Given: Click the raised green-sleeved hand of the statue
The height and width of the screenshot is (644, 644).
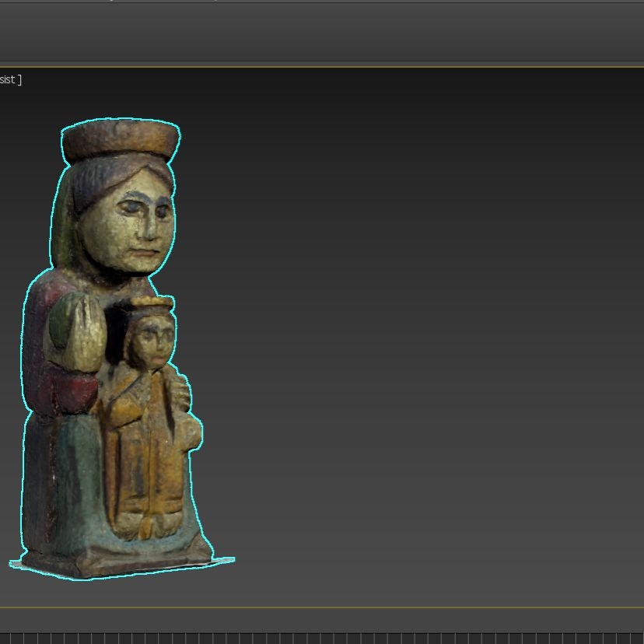Looking at the screenshot, I should pyautogui.click(x=78, y=334).
